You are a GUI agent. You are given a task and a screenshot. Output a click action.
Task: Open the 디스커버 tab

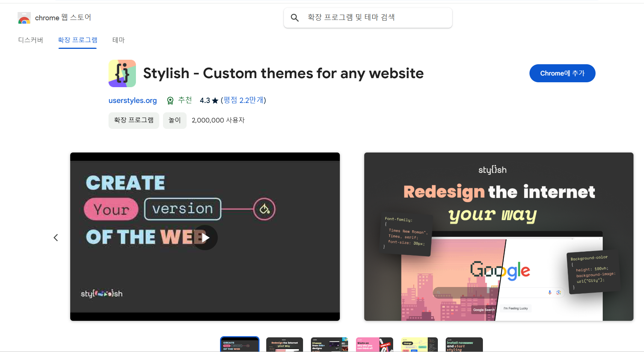point(30,40)
